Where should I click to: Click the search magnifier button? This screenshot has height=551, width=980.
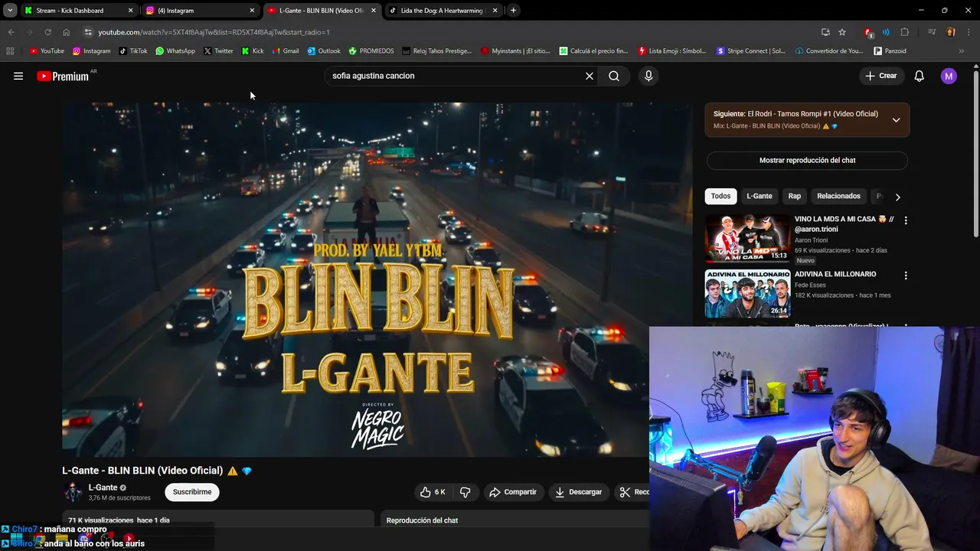(x=614, y=76)
